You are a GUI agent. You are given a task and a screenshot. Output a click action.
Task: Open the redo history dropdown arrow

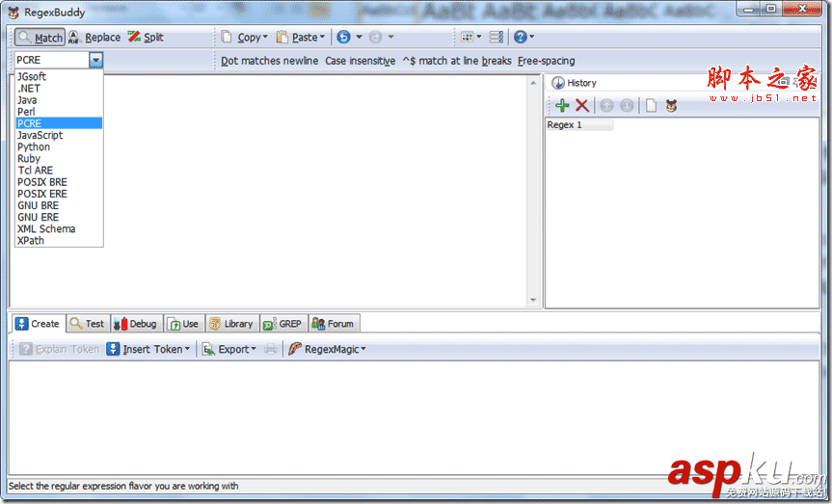(391, 38)
